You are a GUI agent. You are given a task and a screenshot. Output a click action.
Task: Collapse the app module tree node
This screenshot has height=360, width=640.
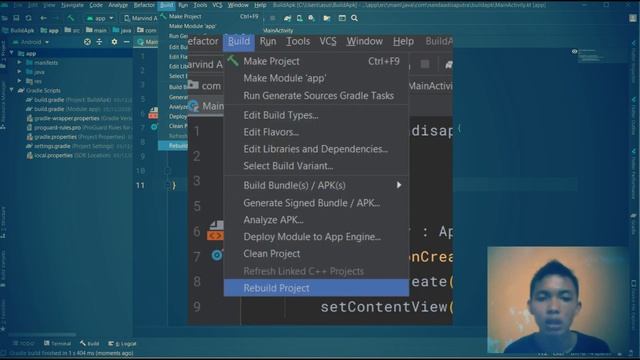coord(11,53)
